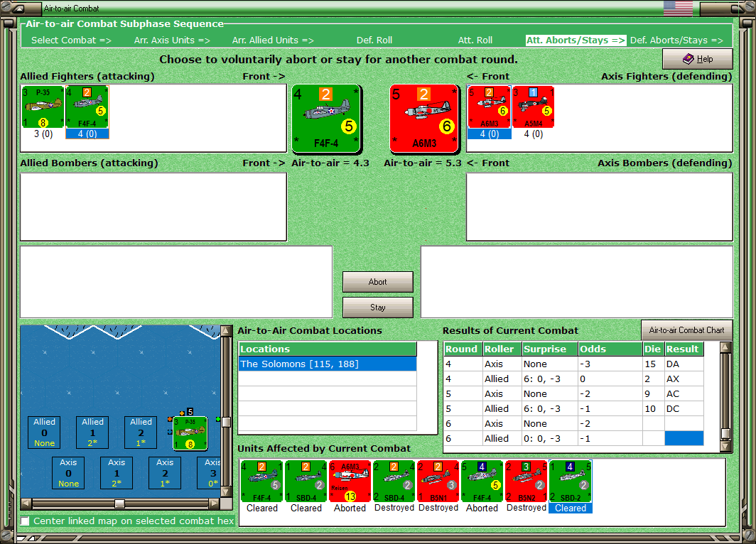Click the map vertical scrollbar down arrow
Screen dimensions: 756x544
[226, 492]
